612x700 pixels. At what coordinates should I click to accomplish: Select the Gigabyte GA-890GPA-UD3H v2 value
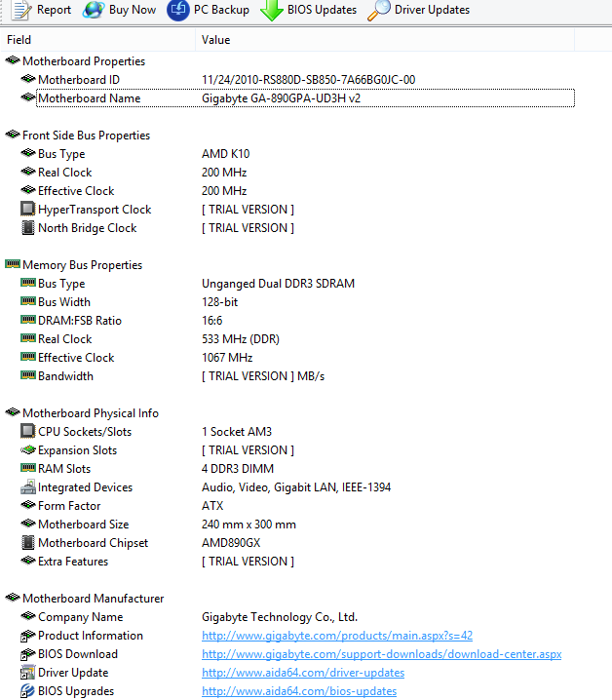tap(281, 98)
